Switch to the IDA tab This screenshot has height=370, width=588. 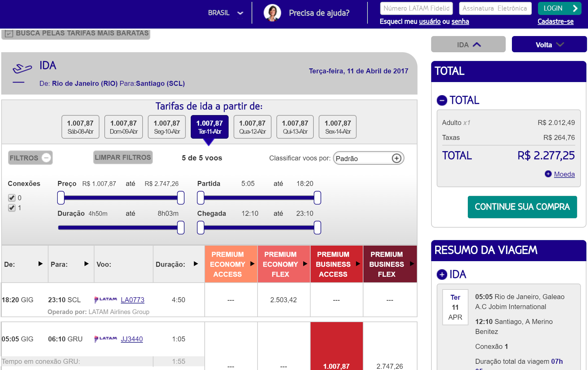(468, 45)
